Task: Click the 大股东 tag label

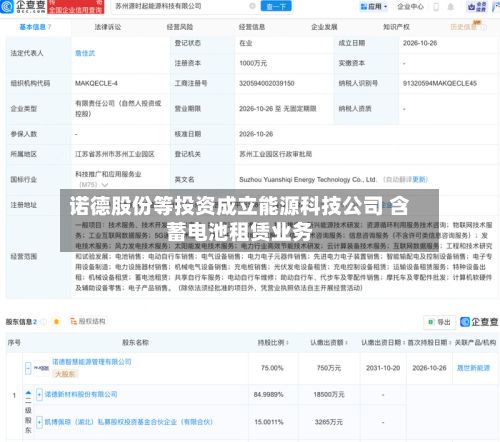Action: (65, 374)
